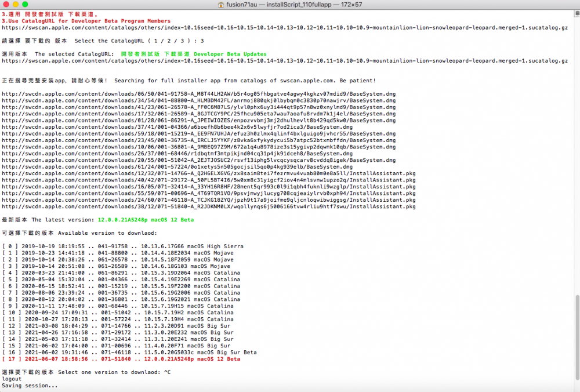Click version row [ 11 ] 10.15.7.19H4 macOS Catalina
This screenshot has height=392, width=580.
[x=118, y=320]
